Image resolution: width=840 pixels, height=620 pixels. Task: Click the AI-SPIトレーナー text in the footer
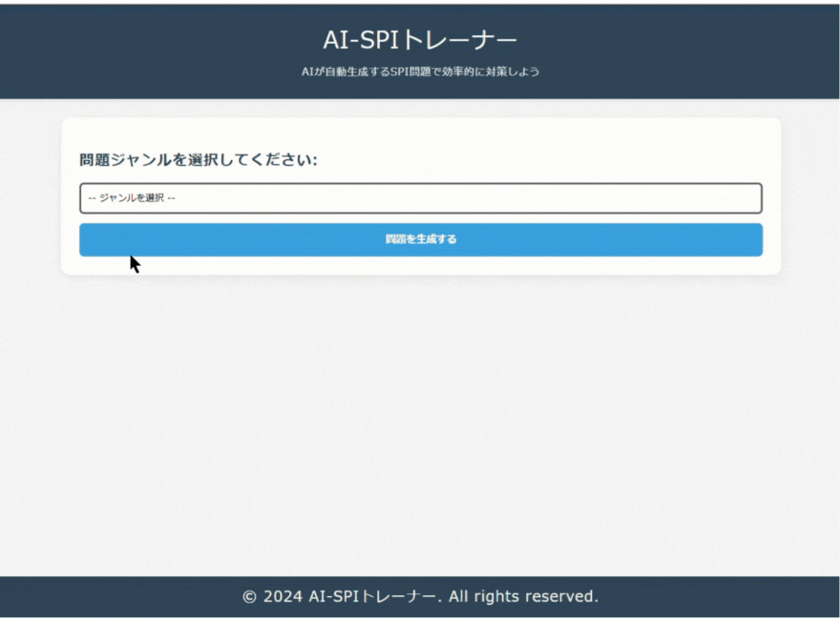pos(372,596)
